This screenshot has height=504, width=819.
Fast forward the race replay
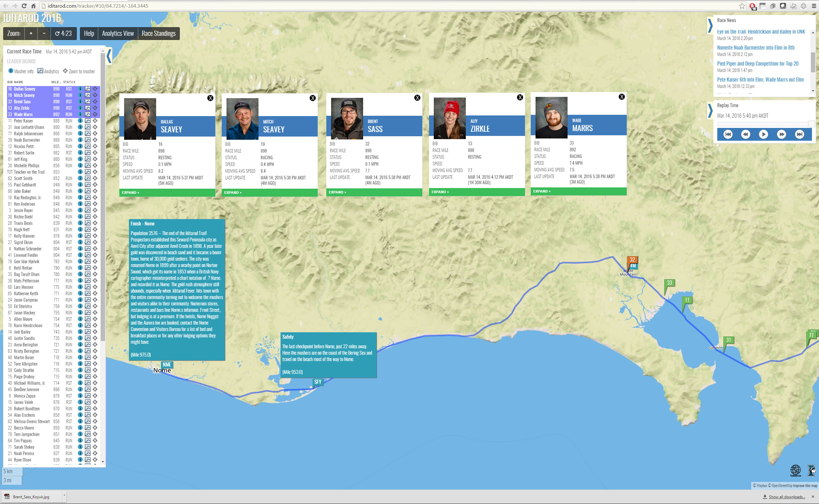pos(781,134)
